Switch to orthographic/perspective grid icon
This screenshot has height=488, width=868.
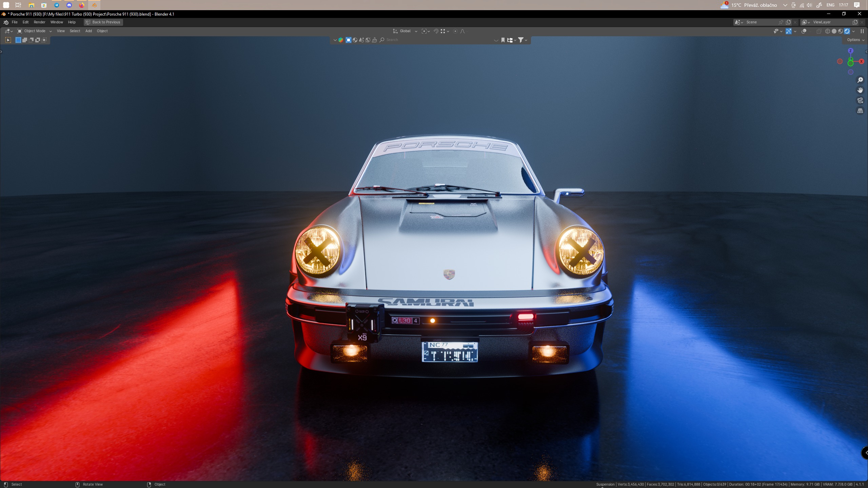(x=860, y=111)
